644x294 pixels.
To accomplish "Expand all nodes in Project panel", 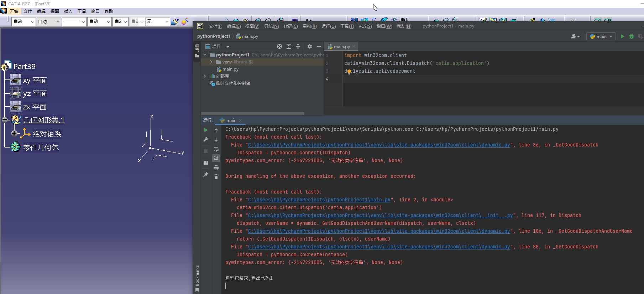I will pyautogui.click(x=289, y=46).
